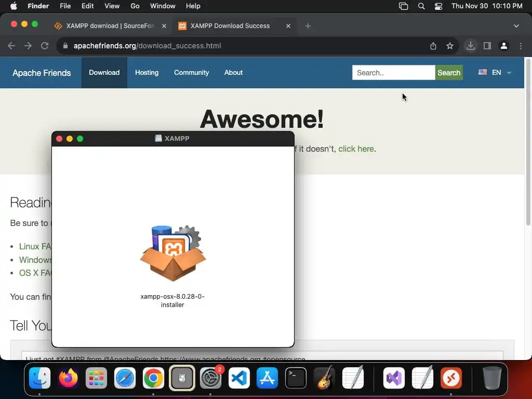Screen dimensions: 532x399
Task: Go to Apache Friends home link
Action: point(42,73)
